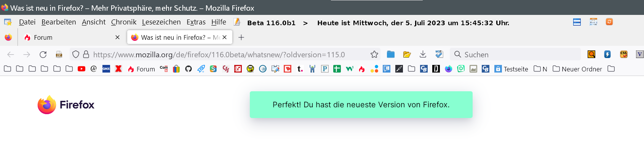Click the W3C validator toolbar icon
This screenshot has width=644, height=160.
pyautogui.click(x=439, y=55)
